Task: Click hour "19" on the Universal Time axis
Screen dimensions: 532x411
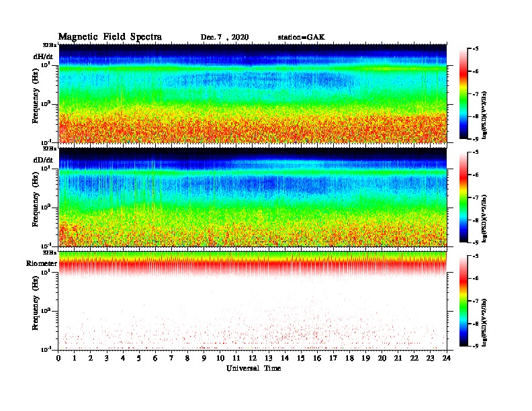Action: click(365, 358)
